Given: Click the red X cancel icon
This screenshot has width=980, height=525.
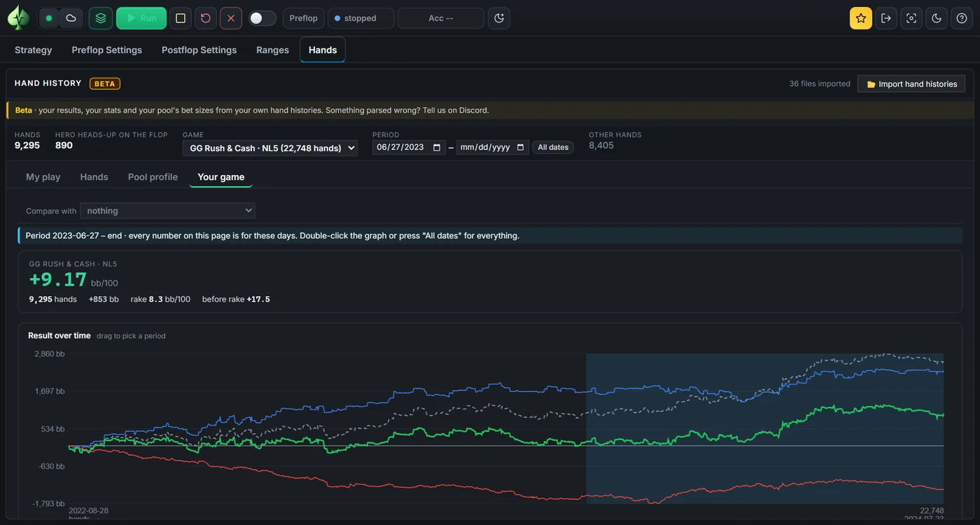Looking at the screenshot, I should pos(231,18).
